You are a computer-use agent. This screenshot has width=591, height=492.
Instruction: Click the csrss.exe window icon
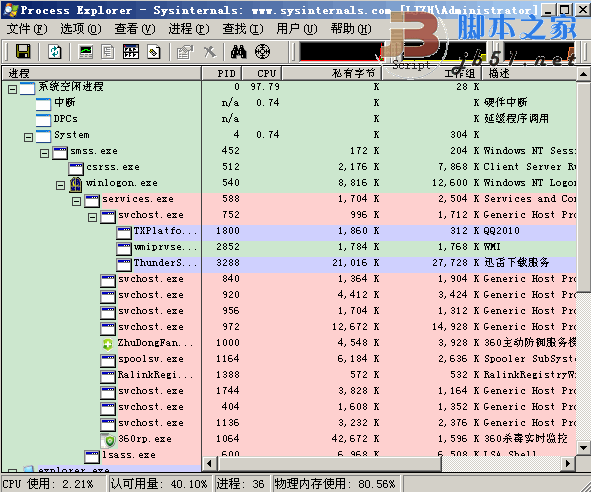76,169
